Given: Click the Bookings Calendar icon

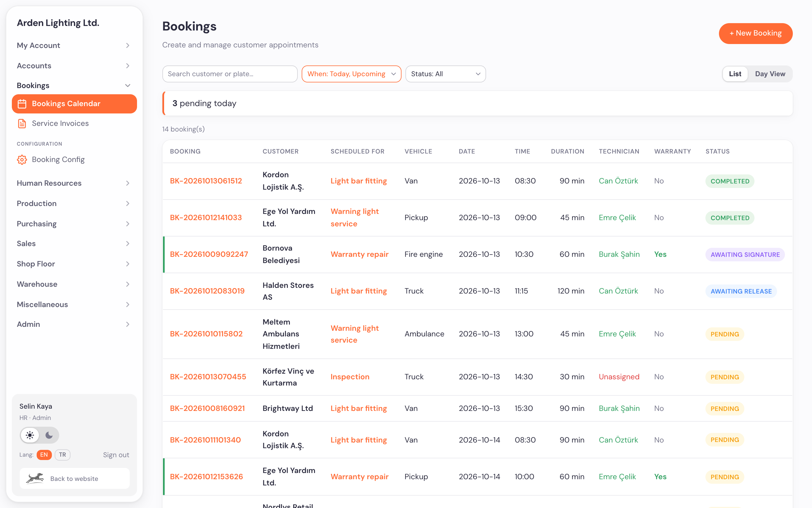Looking at the screenshot, I should point(22,104).
